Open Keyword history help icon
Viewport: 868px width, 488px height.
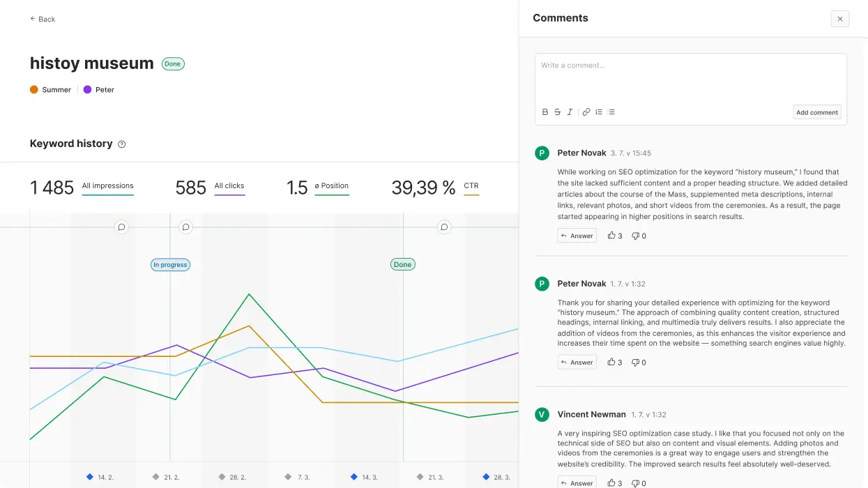pos(122,144)
